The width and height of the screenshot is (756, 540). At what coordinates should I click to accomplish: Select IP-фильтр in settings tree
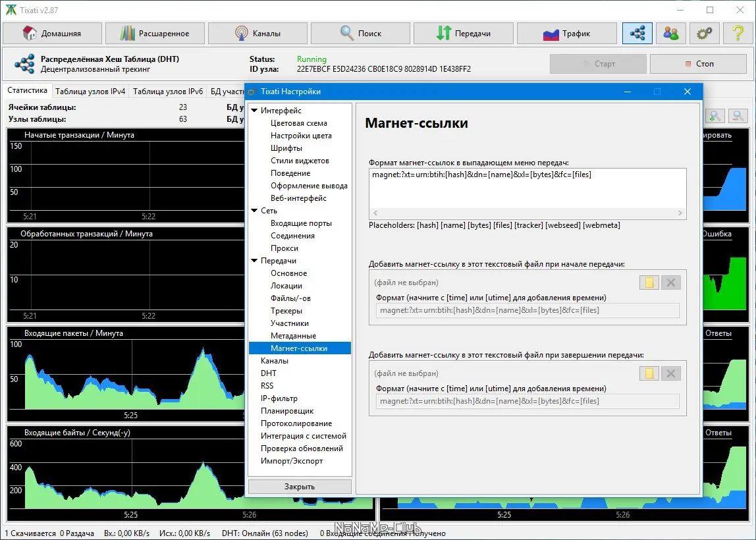pyautogui.click(x=279, y=398)
